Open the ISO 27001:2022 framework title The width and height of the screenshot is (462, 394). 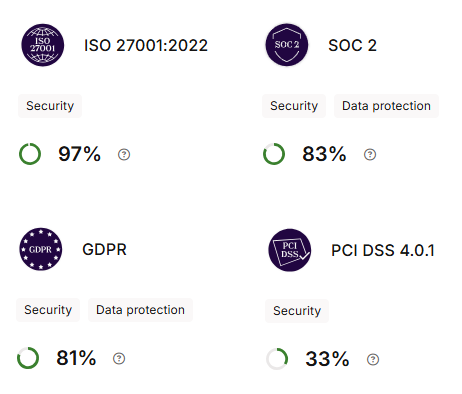(146, 45)
